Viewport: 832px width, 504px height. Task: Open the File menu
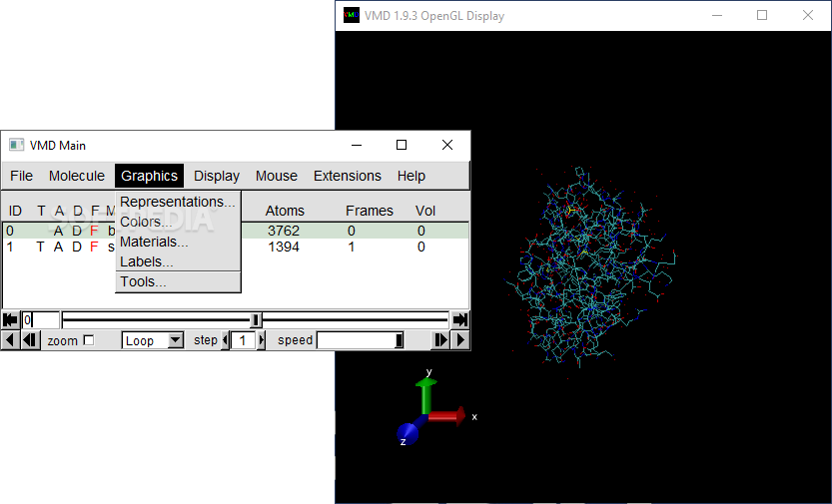pyautogui.click(x=22, y=176)
